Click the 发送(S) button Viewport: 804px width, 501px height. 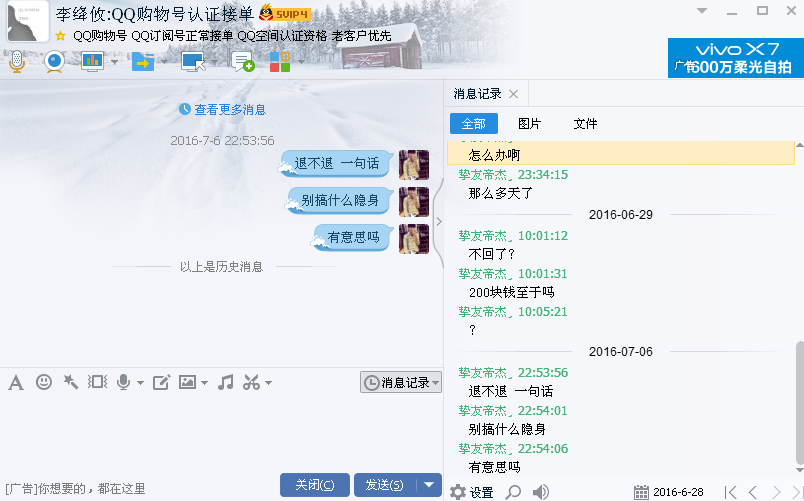[x=385, y=485]
